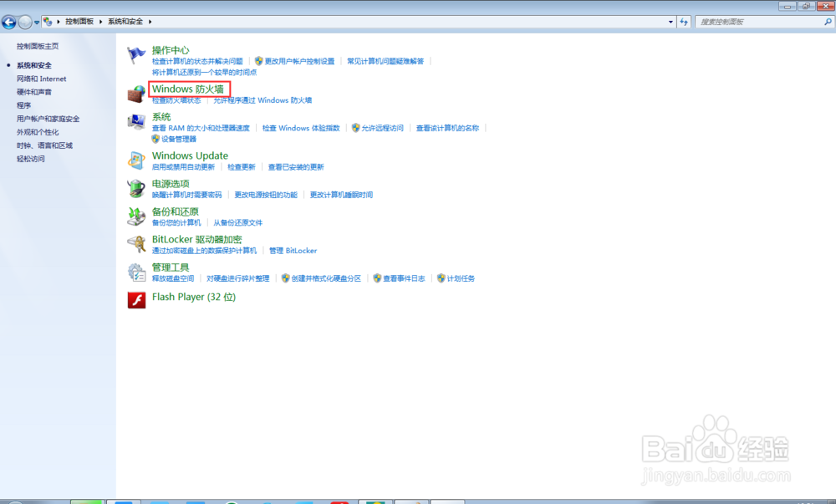Click 管理 BitLocker link

(x=293, y=251)
